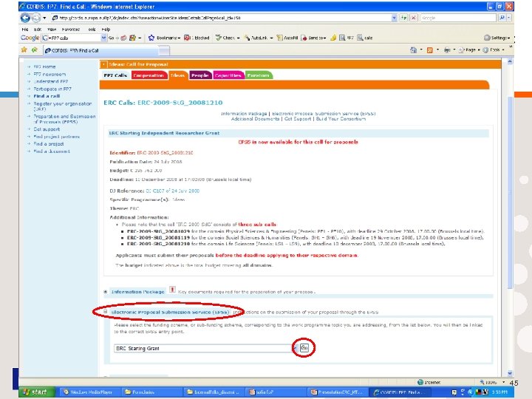Click the Google toolbar Bookmarks star icon
The image size is (532, 399).
(151, 38)
